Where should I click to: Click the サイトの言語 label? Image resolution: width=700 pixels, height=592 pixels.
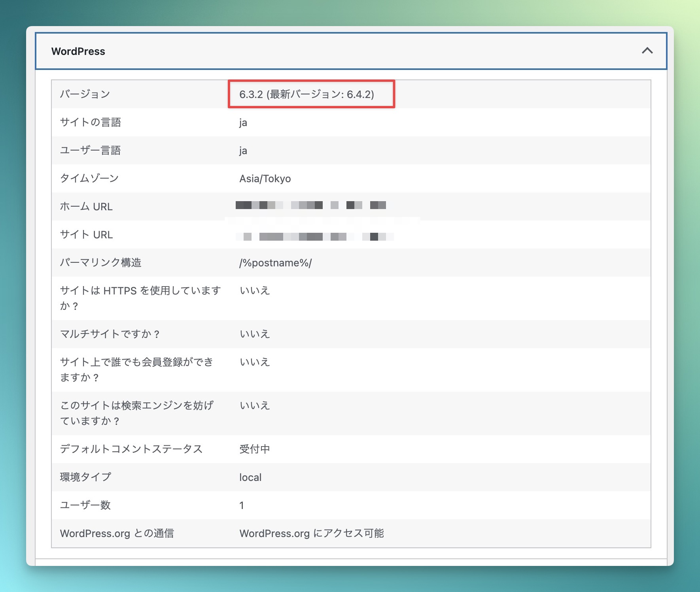(91, 122)
